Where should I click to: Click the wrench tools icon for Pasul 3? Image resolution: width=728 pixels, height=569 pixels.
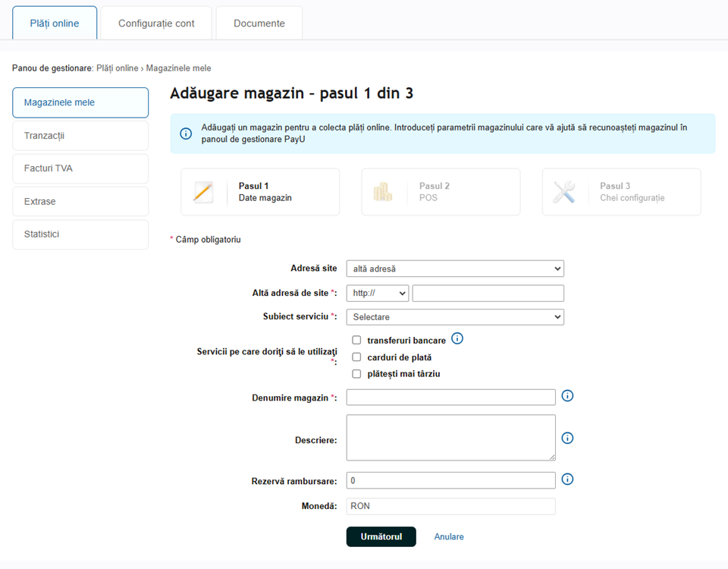point(563,192)
